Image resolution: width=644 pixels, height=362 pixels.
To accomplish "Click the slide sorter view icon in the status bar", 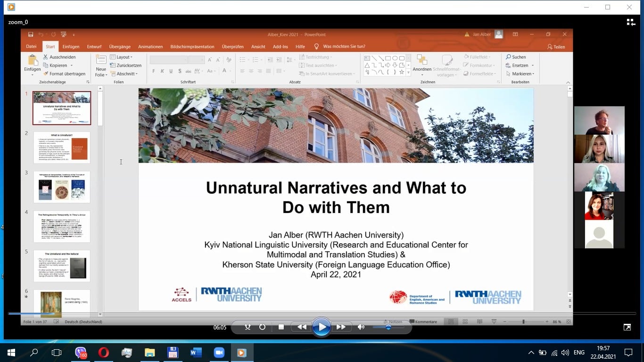I will (465, 321).
